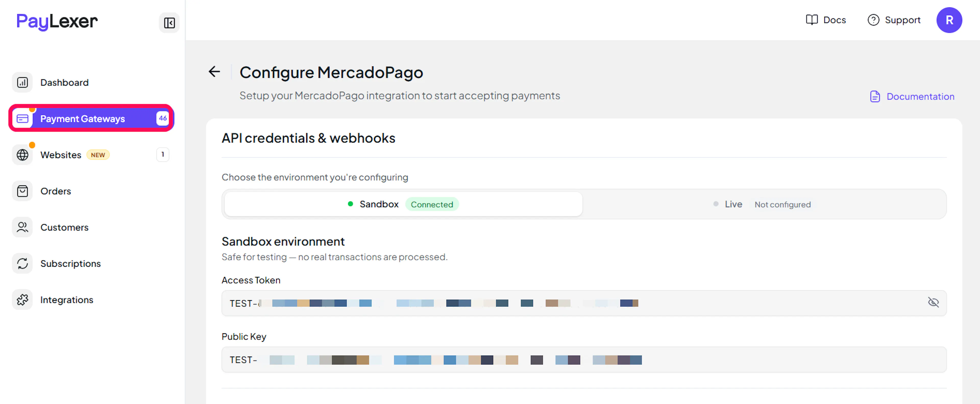Open Subscriptions in the sidebar
Image resolution: width=980 pixels, height=404 pixels.
tap(91, 263)
